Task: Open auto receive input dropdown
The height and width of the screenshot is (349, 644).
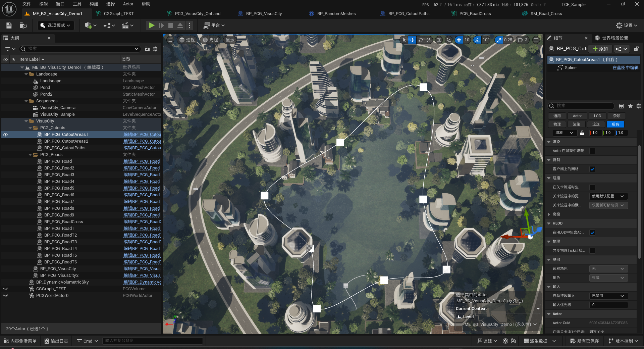Action: [608, 296]
